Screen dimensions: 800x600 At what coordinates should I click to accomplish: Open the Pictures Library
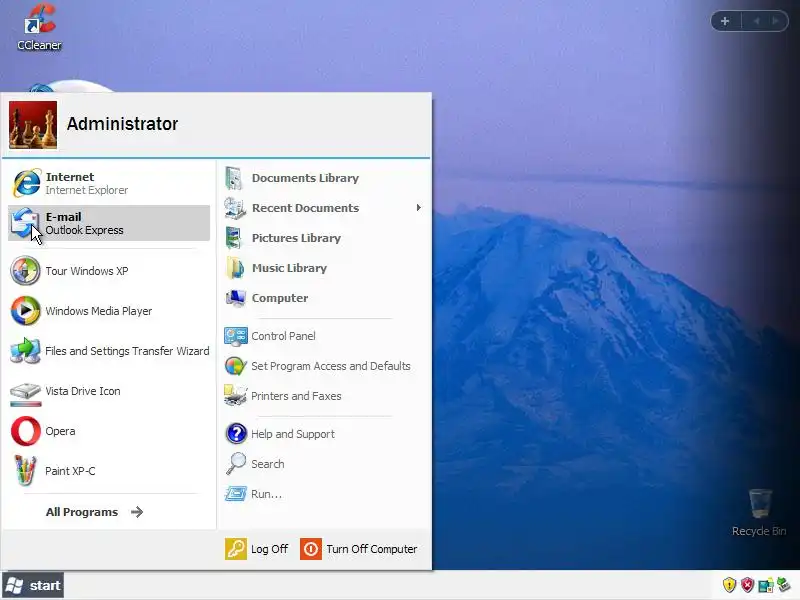click(324, 238)
